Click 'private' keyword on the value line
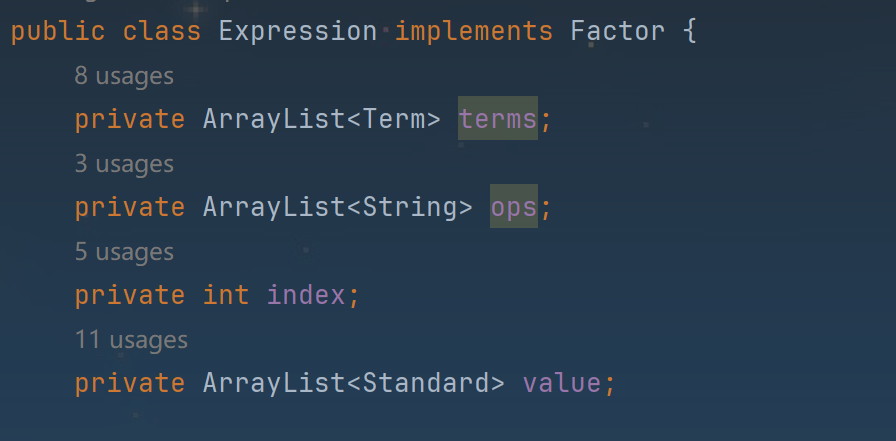This screenshot has width=896, height=441. [130, 383]
